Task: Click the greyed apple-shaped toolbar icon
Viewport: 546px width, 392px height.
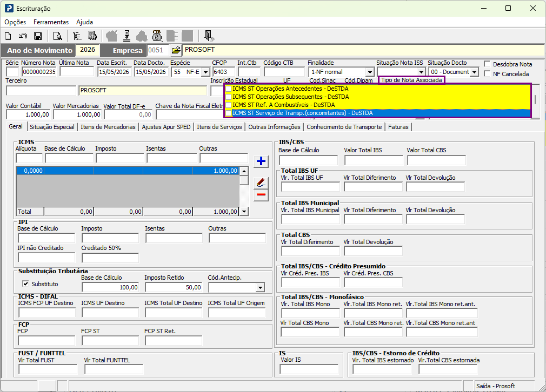Action: tap(112, 36)
